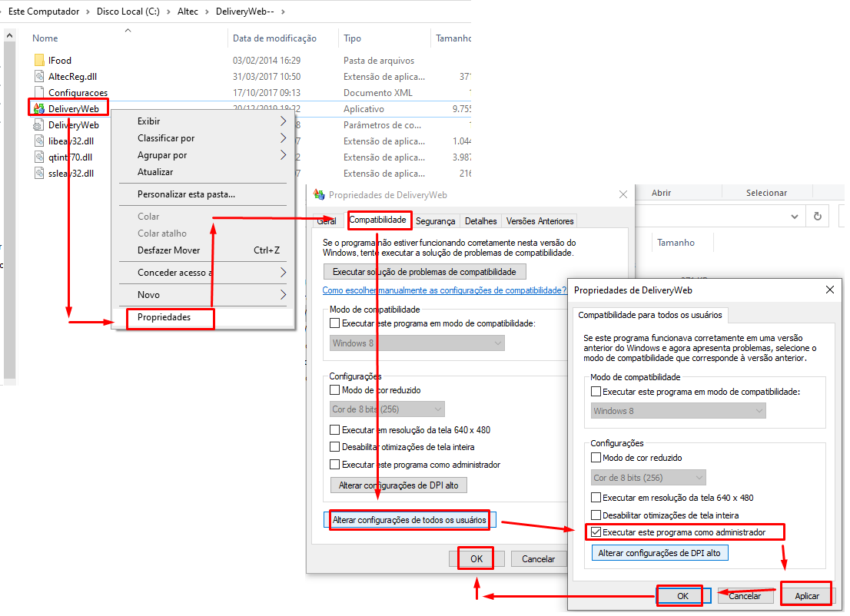Switch to the Segurança tab
This screenshot has height=616, width=850.
pyautogui.click(x=435, y=221)
